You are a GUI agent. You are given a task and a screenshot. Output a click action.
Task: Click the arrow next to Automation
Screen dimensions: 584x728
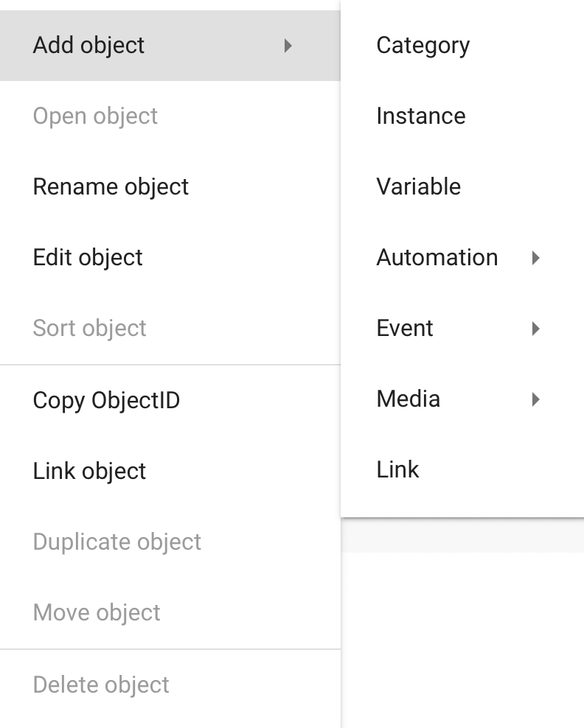coord(537,257)
